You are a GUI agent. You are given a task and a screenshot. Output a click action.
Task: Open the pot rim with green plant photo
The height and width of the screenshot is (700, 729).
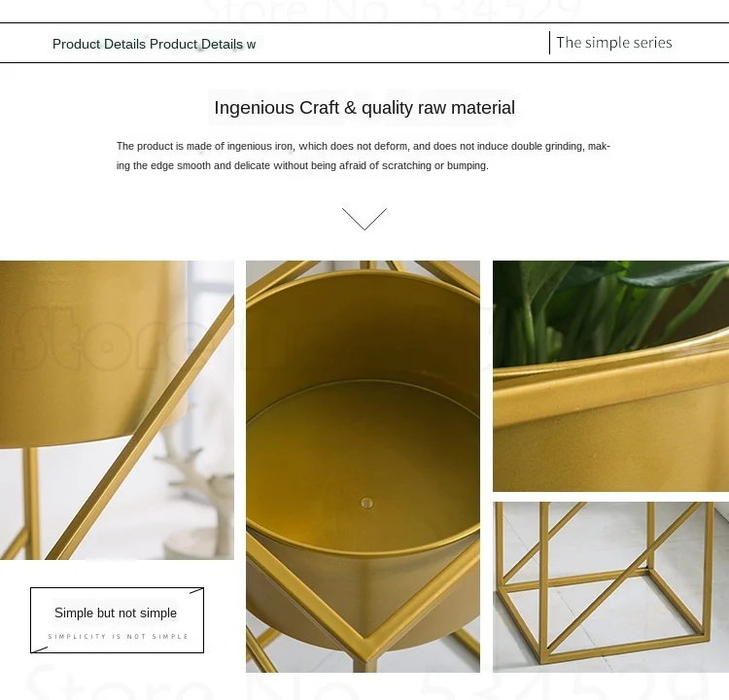pyautogui.click(x=610, y=376)
